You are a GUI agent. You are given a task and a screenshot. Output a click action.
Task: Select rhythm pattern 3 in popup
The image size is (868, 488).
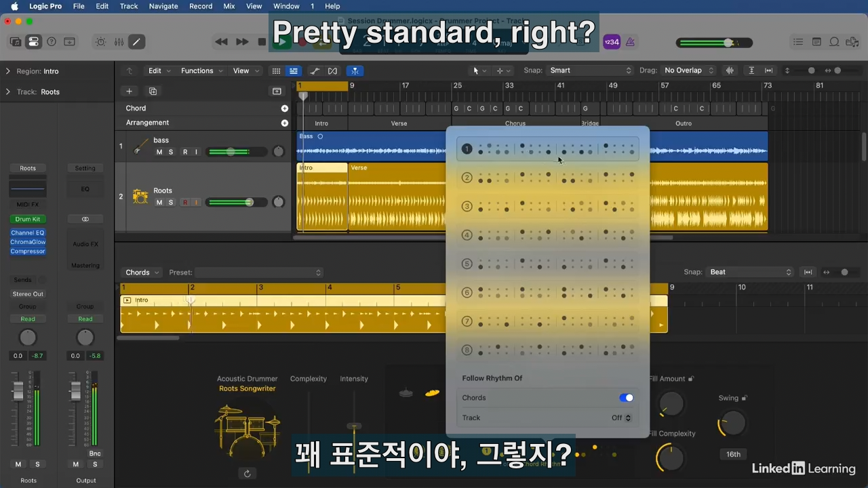[x=548, y=206]
